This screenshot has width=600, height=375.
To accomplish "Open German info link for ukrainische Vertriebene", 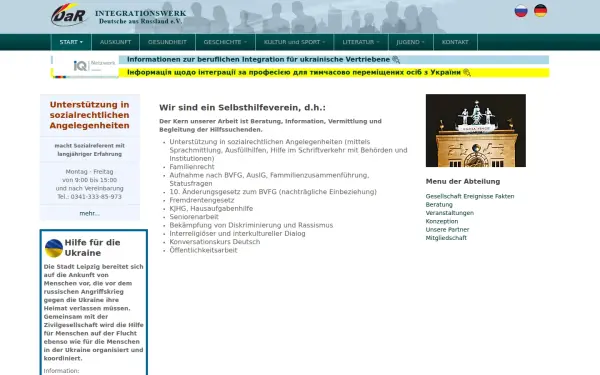I will click(258, 60).
